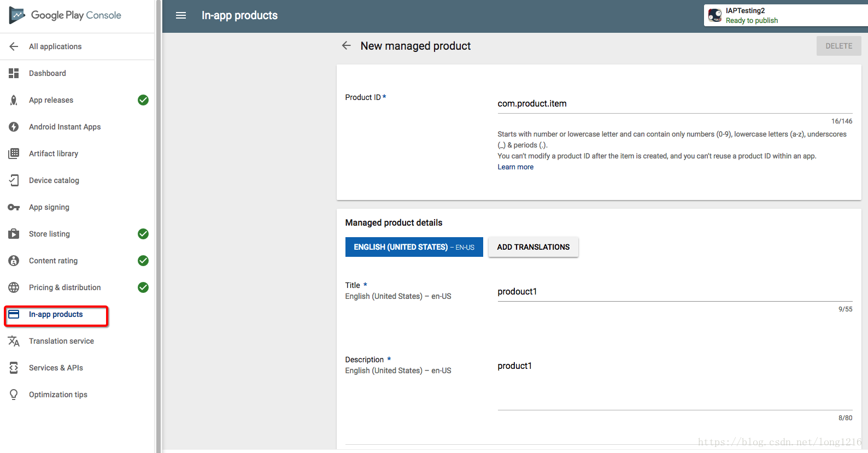Open the IAPTesting2 app selector
This screenshot has width=868, height=453.
point(785,15)
